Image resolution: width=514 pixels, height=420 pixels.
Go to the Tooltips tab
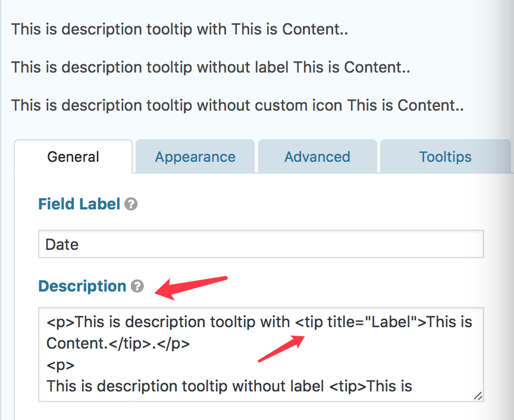pos(445,157)
